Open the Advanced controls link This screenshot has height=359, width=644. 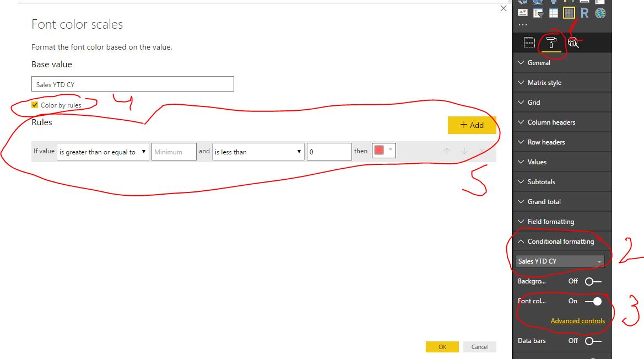click(x=577, y=321)
